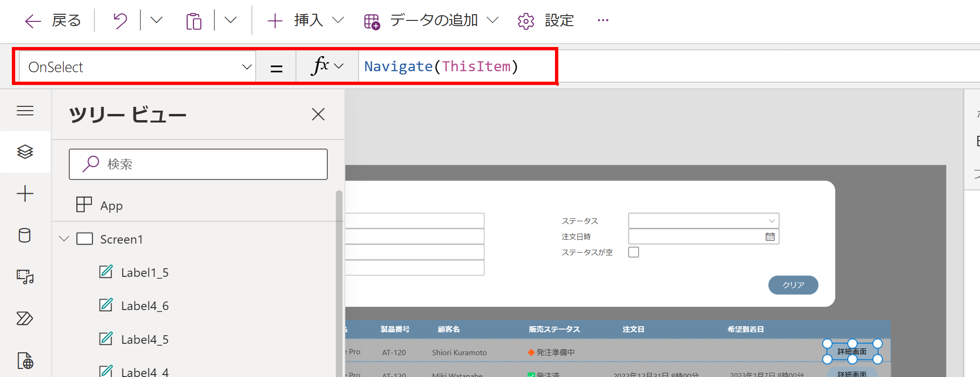Click the 注文日 column header
Image resolution: width=980 pixels, height=377 pixels.
(633, 329)
